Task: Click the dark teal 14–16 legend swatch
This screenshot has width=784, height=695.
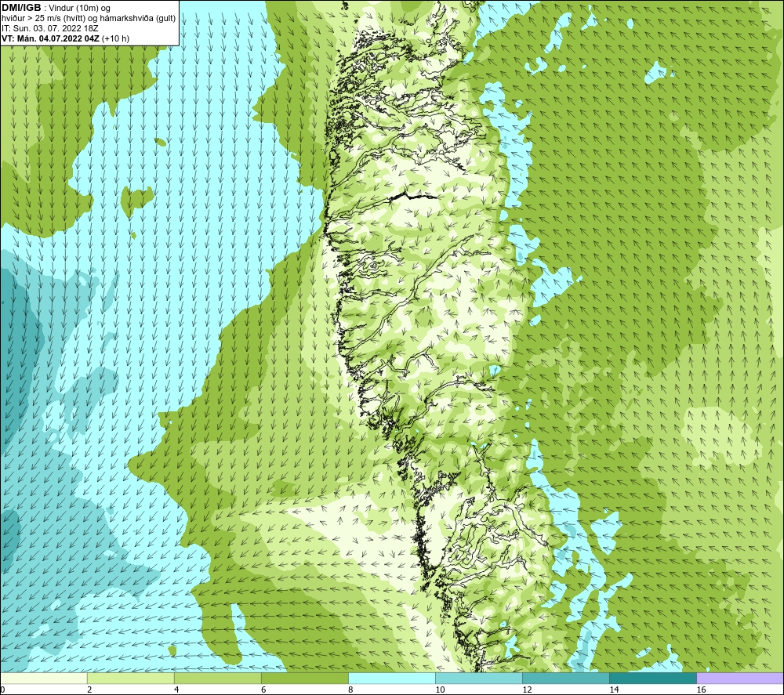Action: 653,678
